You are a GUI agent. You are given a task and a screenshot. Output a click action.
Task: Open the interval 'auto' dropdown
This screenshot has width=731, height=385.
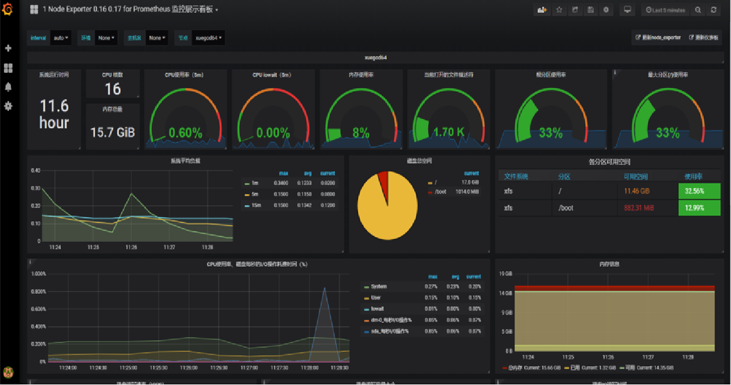61,38
